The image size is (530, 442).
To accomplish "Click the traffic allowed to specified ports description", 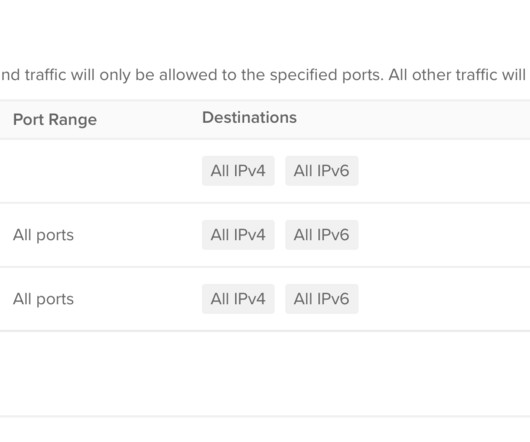I will (264, 75).
